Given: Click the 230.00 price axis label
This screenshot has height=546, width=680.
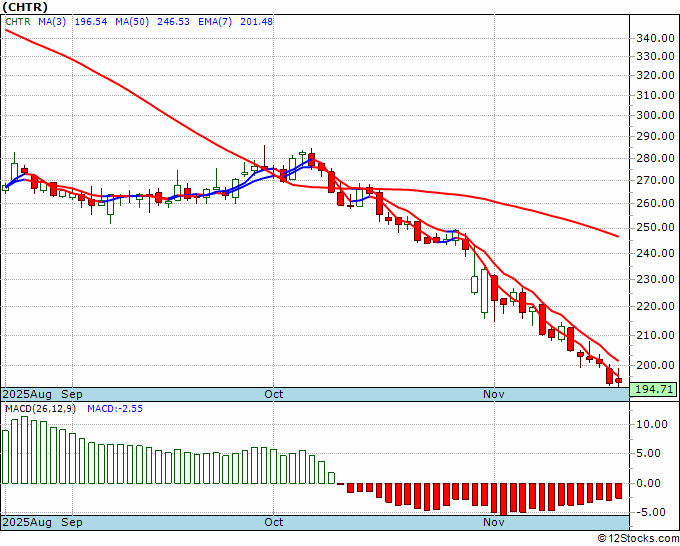Looking at the screenshot, I should pyautogui.click(x=655, y=279).
